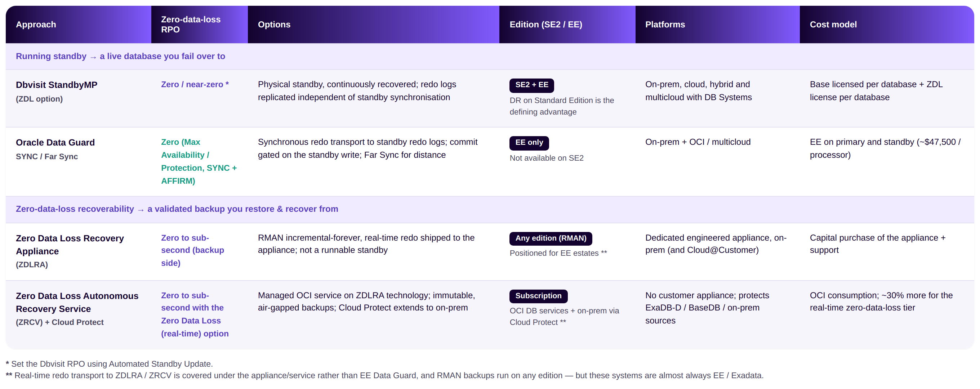This screenshot has width=980, height=389.
Task: Click 'Zero to sub-second with the Zero Data Loss' RPO
Action: point(195,314)
